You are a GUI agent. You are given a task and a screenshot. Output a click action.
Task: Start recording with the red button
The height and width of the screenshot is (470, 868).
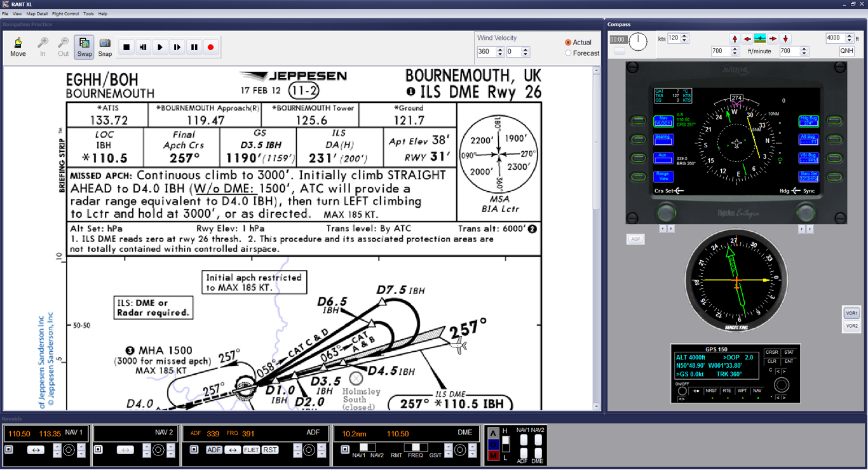(x=211, y=47)
